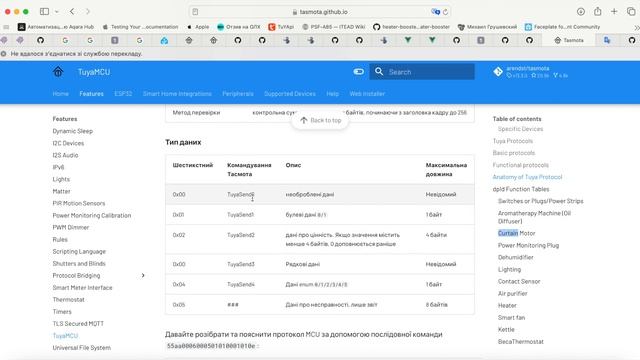
Task: Click the 0x04 hex cell in table
Action: (x=179, y=284)
